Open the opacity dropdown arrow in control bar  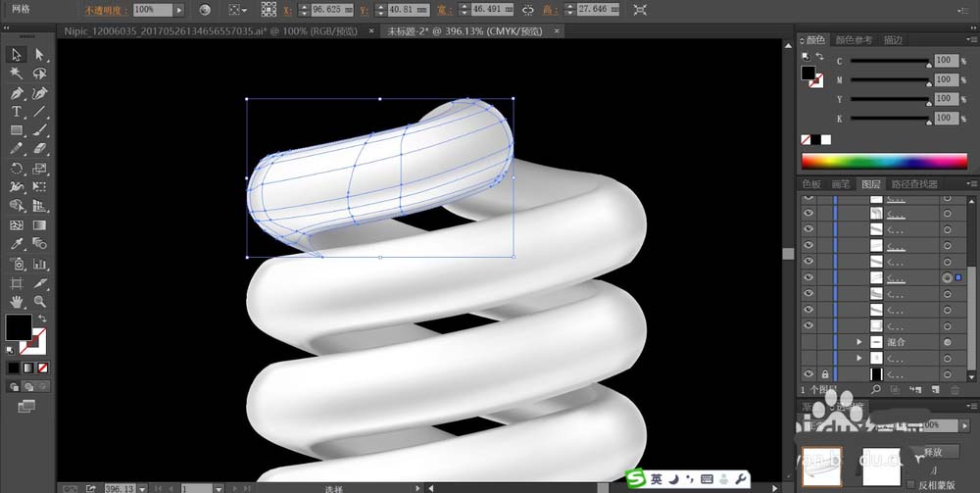coord(179,10)
